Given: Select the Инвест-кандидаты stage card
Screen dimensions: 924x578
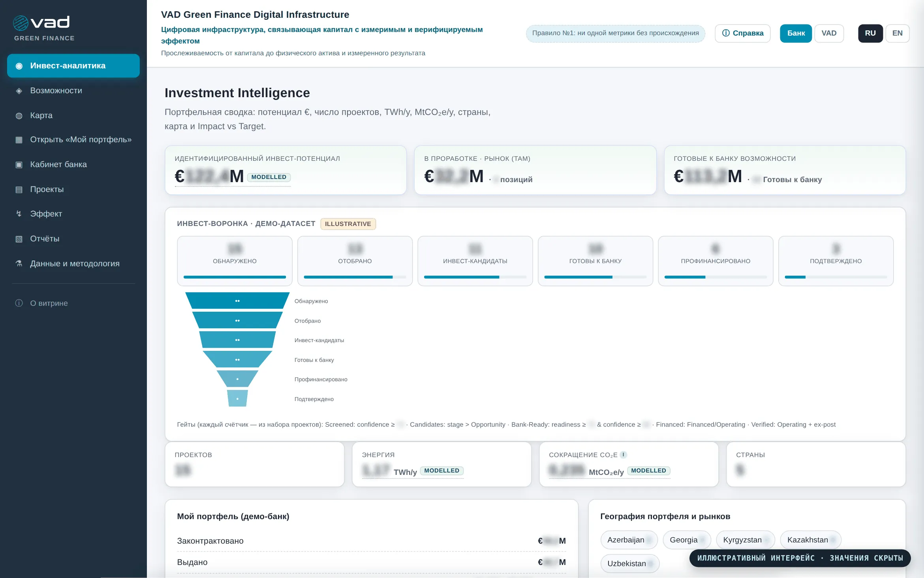Looking at the screenshot, I should (475, 261).
